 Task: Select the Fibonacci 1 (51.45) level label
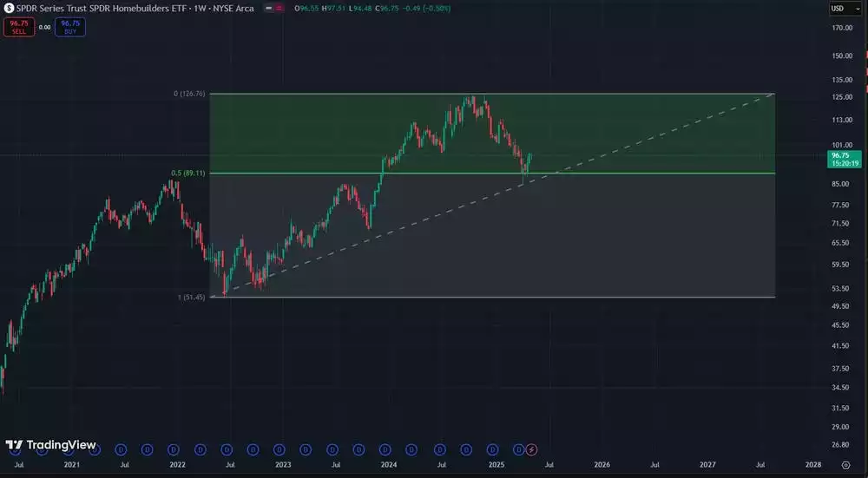192,297
